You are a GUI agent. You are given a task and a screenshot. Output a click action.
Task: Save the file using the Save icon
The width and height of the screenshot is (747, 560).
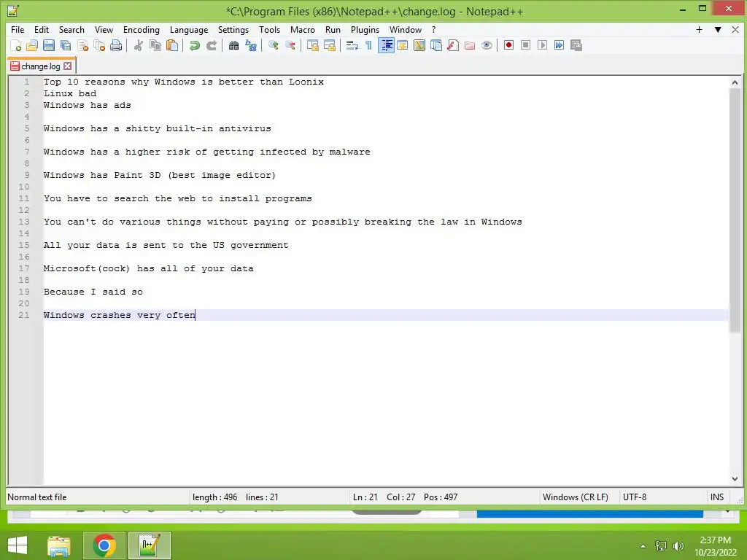(x=49, y=45)
